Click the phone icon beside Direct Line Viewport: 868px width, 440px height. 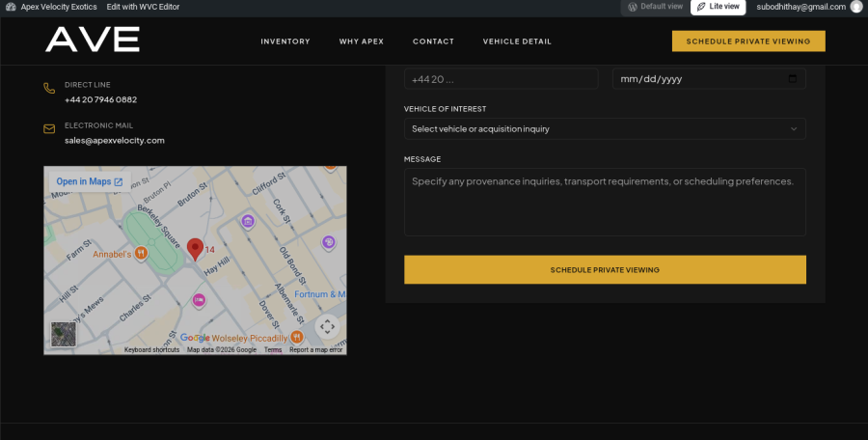[x=49, y=88]
